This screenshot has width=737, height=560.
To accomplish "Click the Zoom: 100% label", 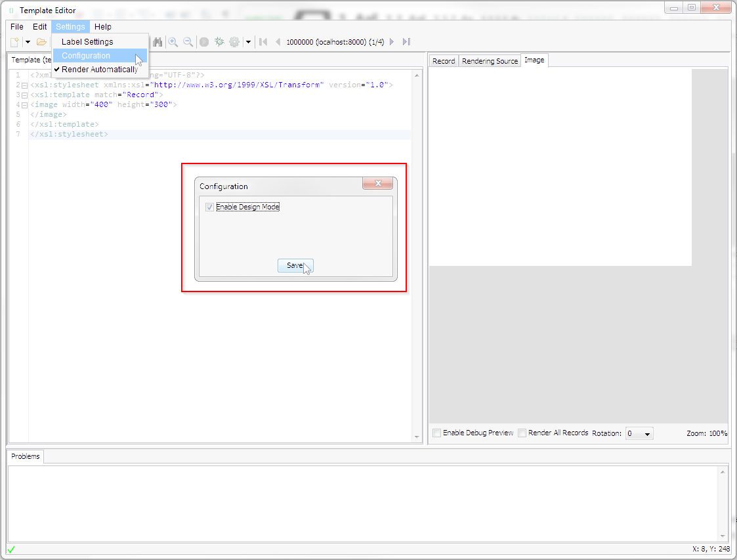I will pos(706,433).
